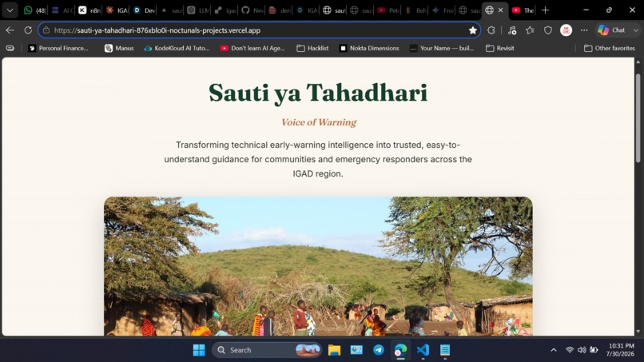644x362 pixels.
Task: Open Don't learn AI Age... bookmark
Action: coord(252,48)
